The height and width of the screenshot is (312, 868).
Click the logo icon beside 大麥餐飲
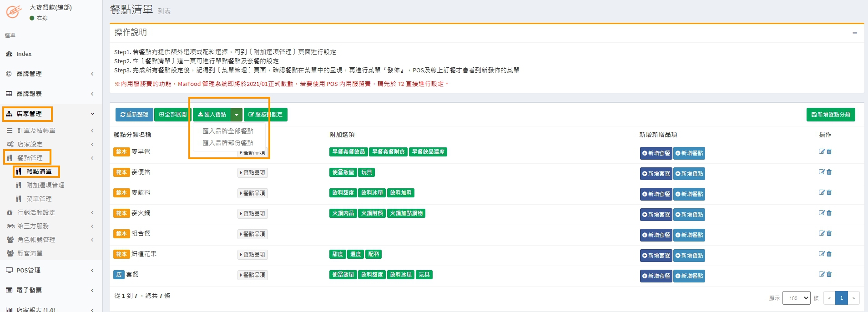pyautogui.click(x=14, y=12)
